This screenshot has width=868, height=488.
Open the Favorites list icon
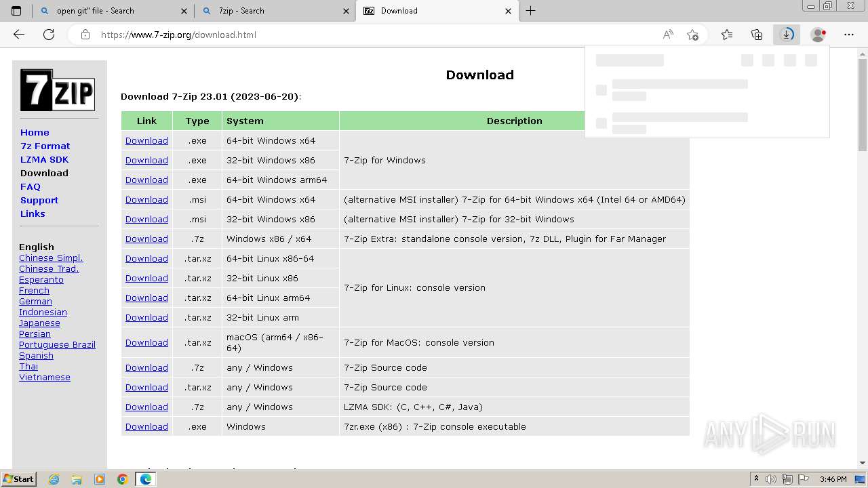coord(727,35)
